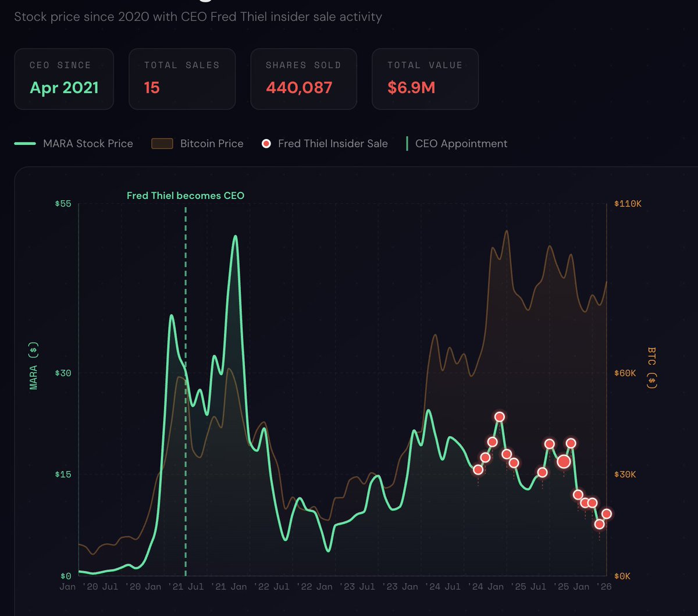The image size is (698, 616).
Task: Click the brown Bitcoin Price legend swatch
Action: click(162, 144)
